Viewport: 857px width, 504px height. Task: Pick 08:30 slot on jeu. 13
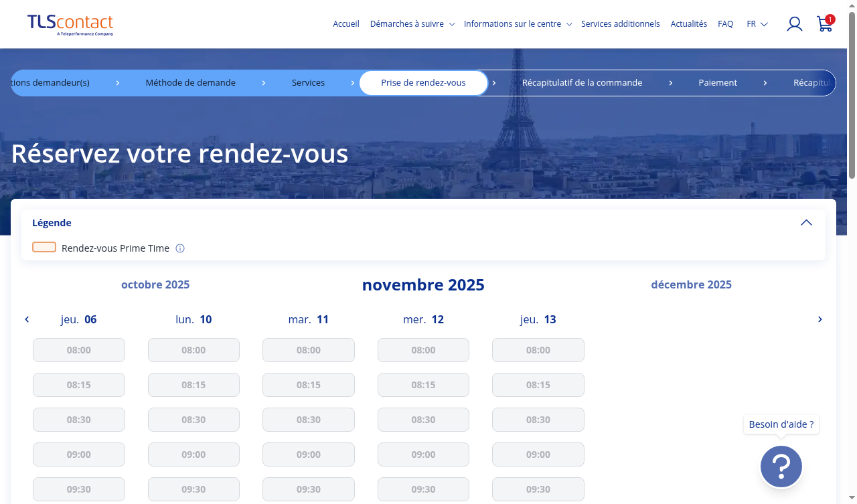pos(538,420)
